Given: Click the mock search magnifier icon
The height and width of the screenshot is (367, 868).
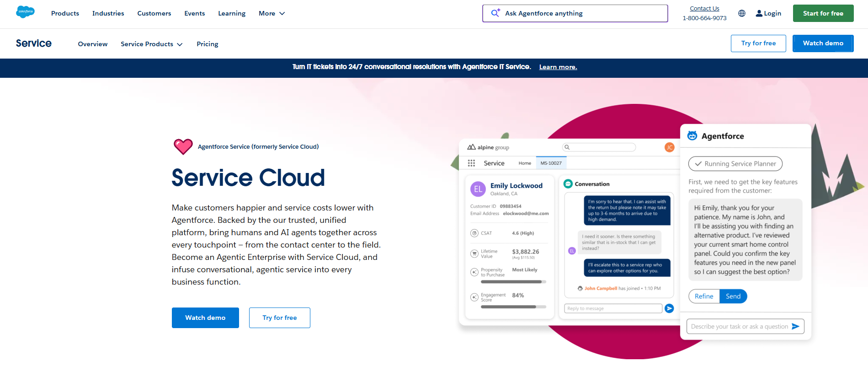Looking at the screenshot, I should click(567, 147).
